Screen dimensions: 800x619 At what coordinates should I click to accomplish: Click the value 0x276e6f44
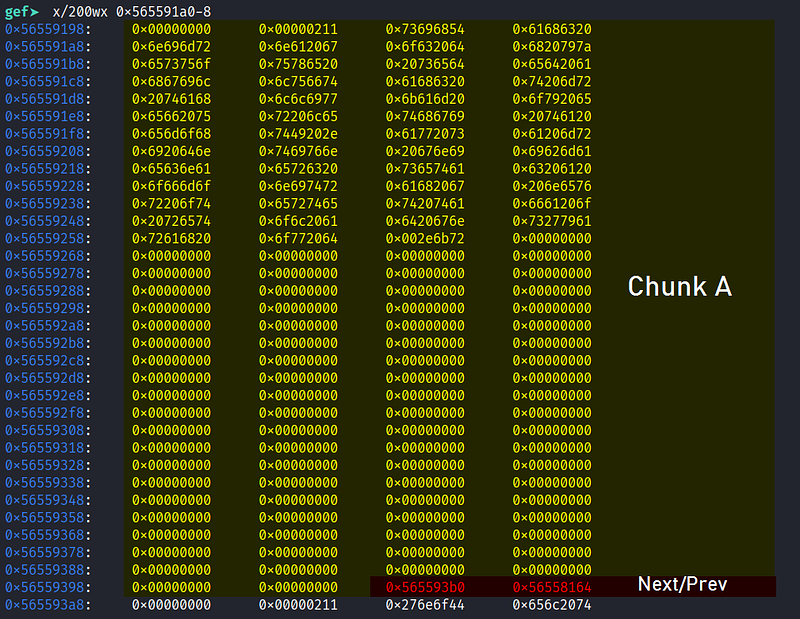click(x=425, y=605)
